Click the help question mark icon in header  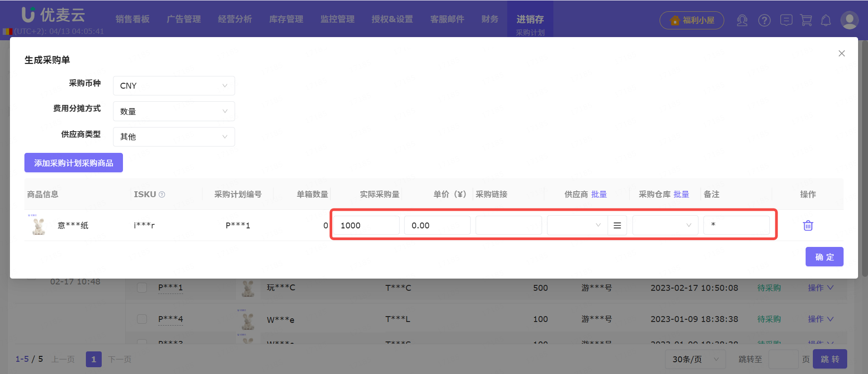pyautogui.click(x=764, y=20)
